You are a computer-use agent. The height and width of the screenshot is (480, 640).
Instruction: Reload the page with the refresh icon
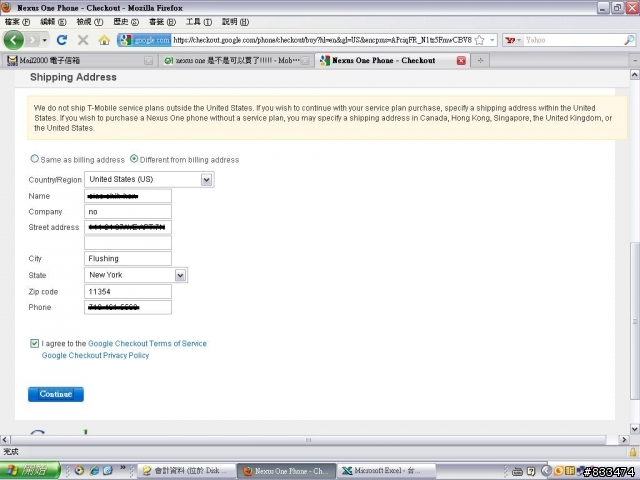point(62,40)
